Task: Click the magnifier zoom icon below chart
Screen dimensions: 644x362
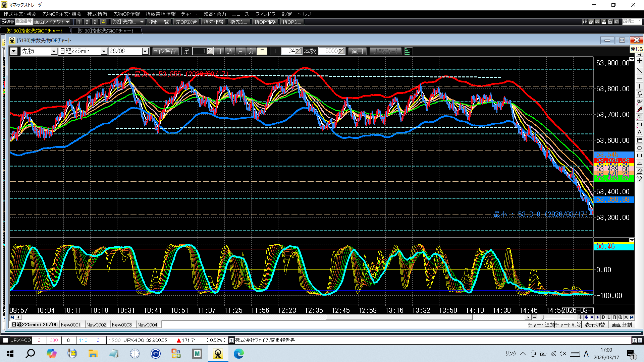Action: coord(620,317)
